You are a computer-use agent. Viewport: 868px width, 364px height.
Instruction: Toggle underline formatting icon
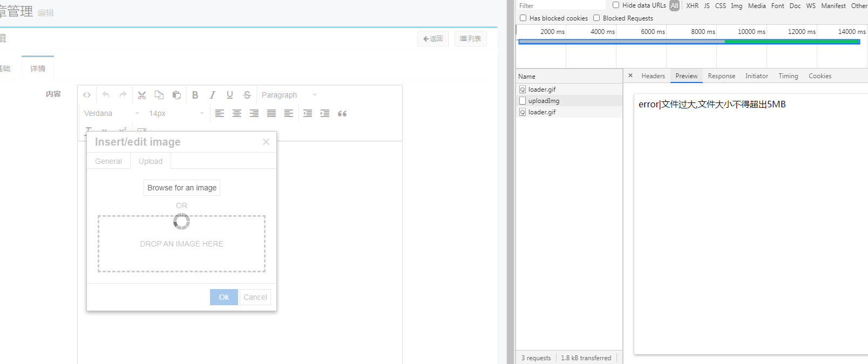[x=230, y=95]
